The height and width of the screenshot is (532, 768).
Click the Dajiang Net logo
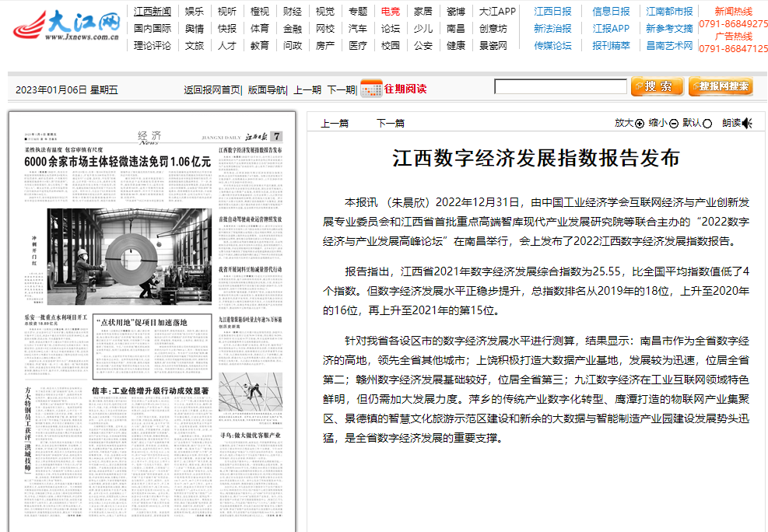(x=66, y=27)
